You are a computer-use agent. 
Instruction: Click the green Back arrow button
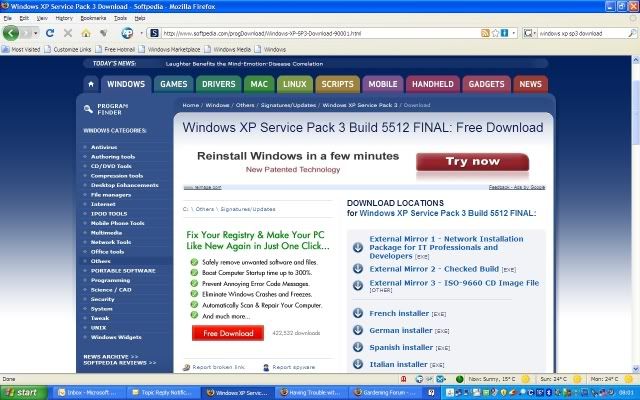click(11, 33)
